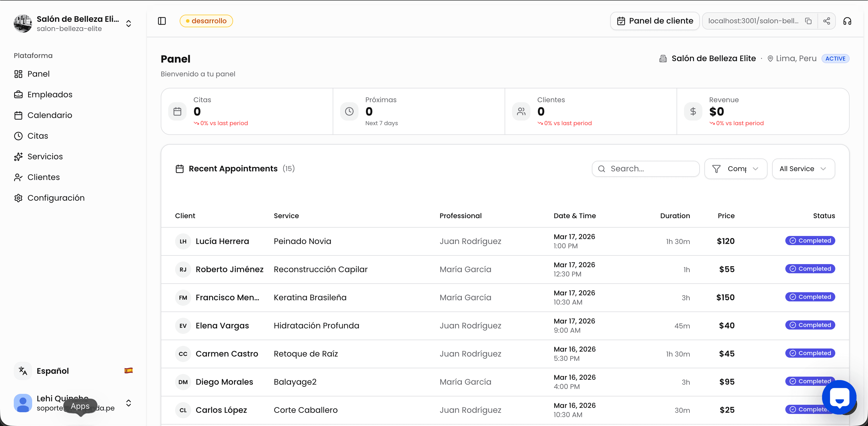
Task: Open the Español language selector
Action: coord(73,371)
